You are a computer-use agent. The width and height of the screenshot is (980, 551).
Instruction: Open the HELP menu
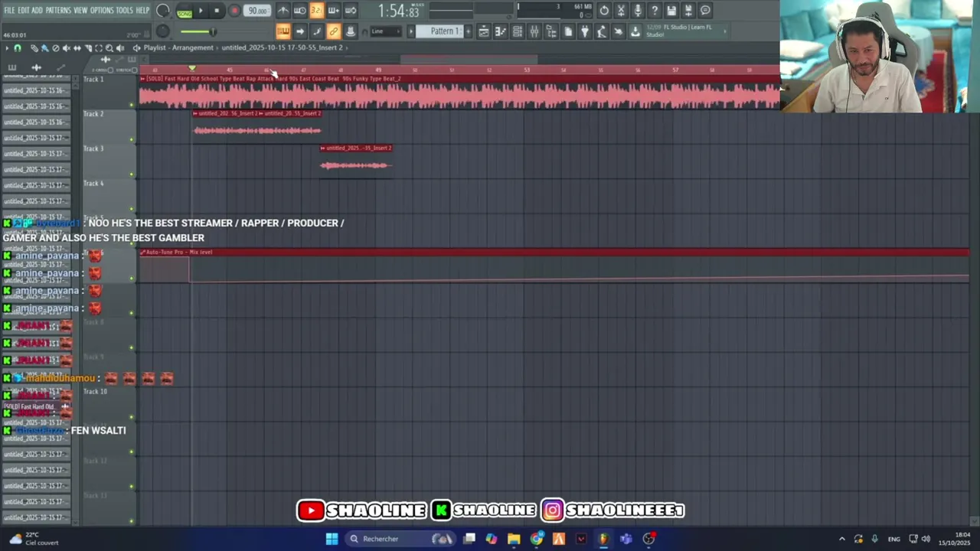pos(142,11)
